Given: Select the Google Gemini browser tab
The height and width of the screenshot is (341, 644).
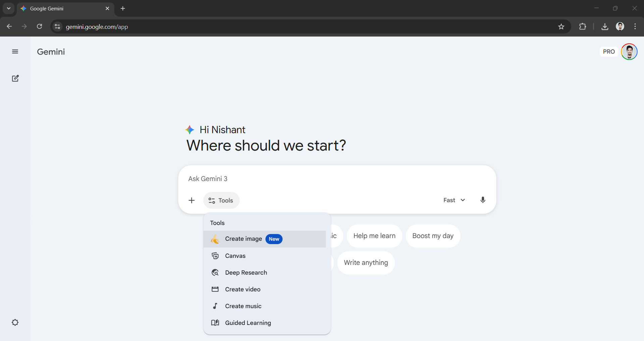Looking at the screenshot, I should [x=65, y=8].
